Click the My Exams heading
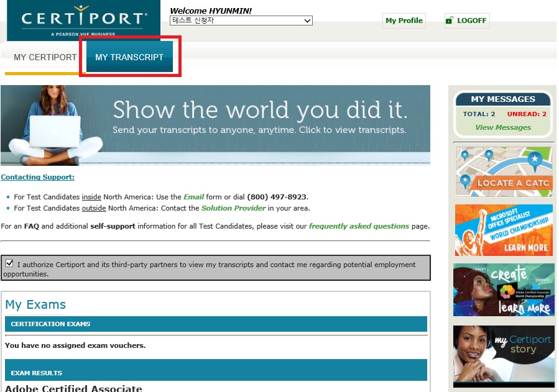559x392 pixels. (x=35, y=304)
